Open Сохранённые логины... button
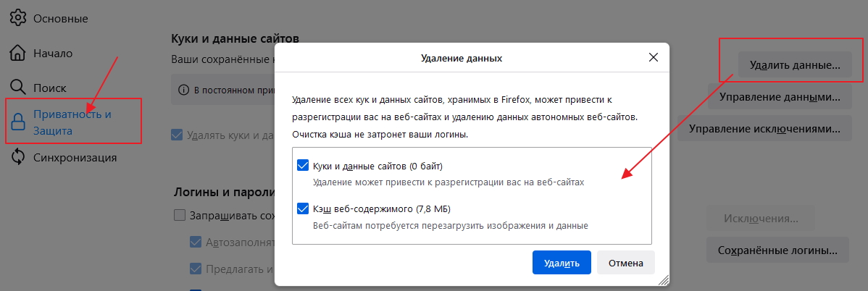 (x=777, y=250)
